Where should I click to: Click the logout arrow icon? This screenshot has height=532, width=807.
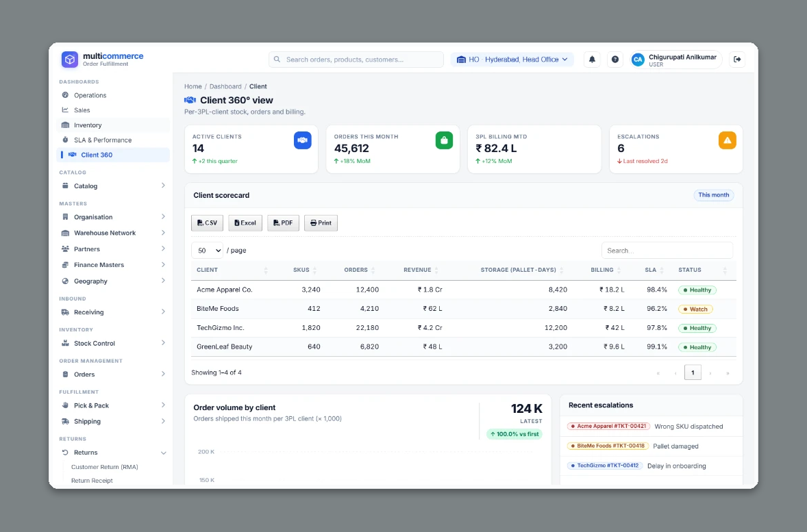tap(737, 59)
